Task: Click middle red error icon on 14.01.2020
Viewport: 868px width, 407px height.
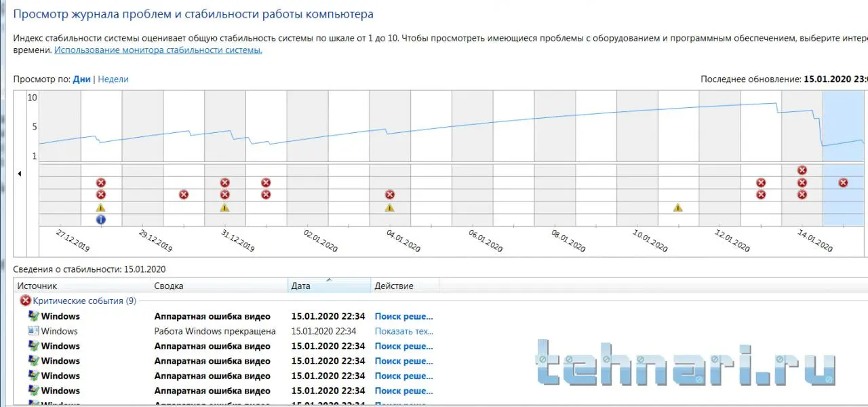Action: coord(802,182)
